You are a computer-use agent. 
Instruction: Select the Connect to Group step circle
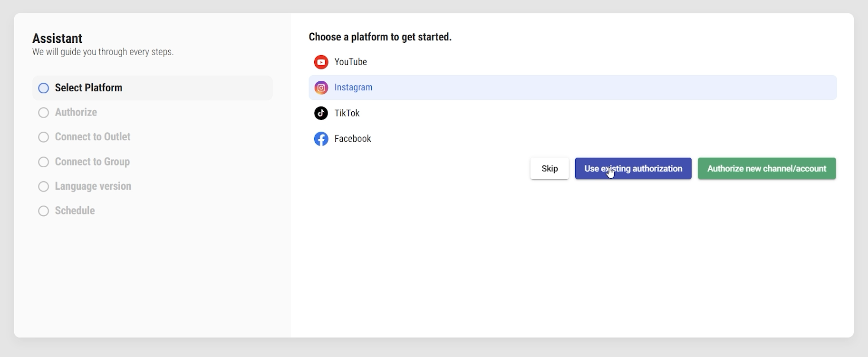(43, 162)
